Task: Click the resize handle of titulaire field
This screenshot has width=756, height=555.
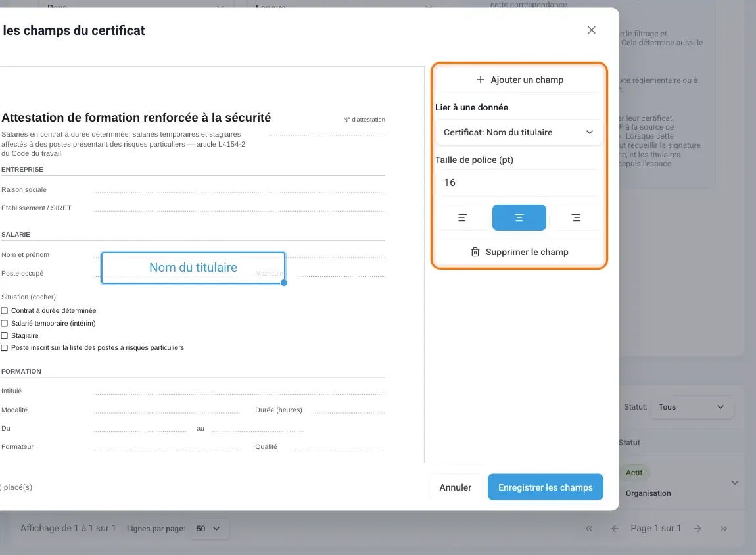Action: pyautogui.click(x=284, y=283)
